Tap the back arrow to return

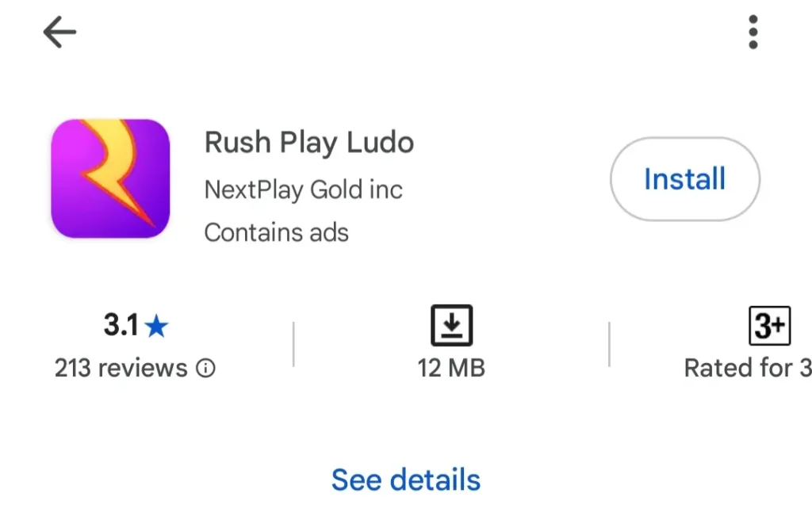click(59, 32)
